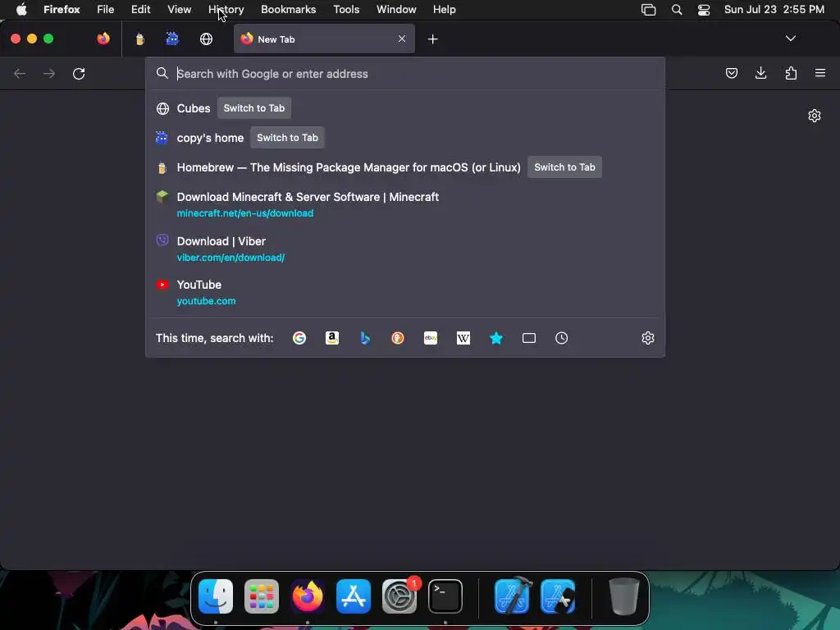Search this time with eBay
This screenshot has width=840, height=630.
click(431, 338)
